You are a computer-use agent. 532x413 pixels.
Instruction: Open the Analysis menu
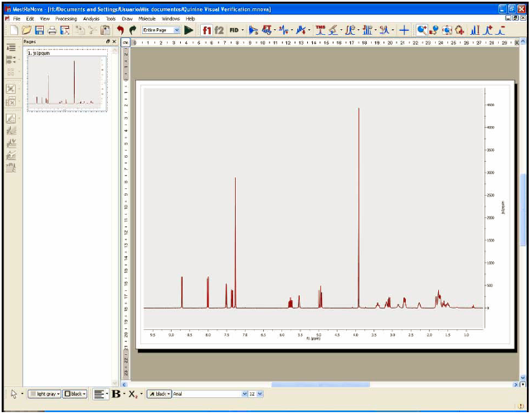click(x=91, y=18)
